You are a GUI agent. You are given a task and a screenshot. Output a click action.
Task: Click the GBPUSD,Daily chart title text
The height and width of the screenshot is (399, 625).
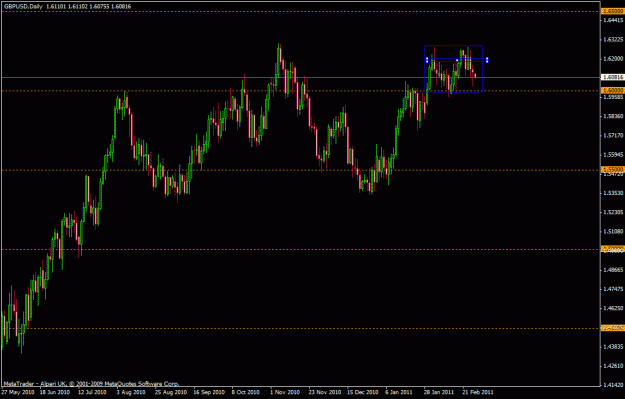[23, 6]
